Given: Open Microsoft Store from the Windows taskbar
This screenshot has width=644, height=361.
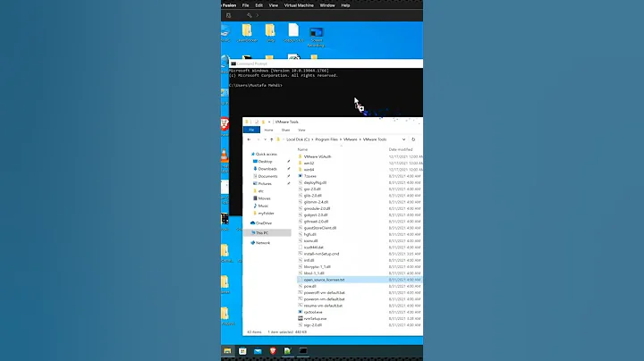Looking at the screenshot, I should (x=242, y=351).
